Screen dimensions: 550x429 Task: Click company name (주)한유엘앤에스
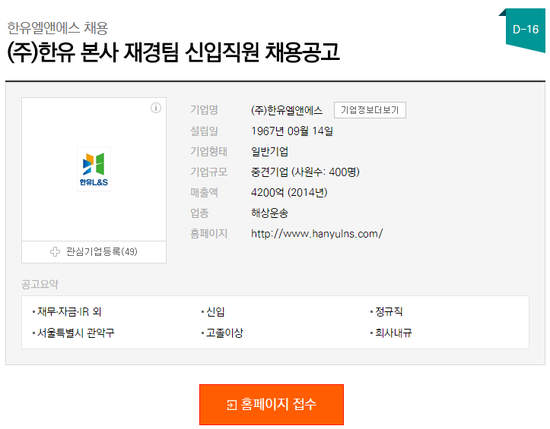pos(287,110)
